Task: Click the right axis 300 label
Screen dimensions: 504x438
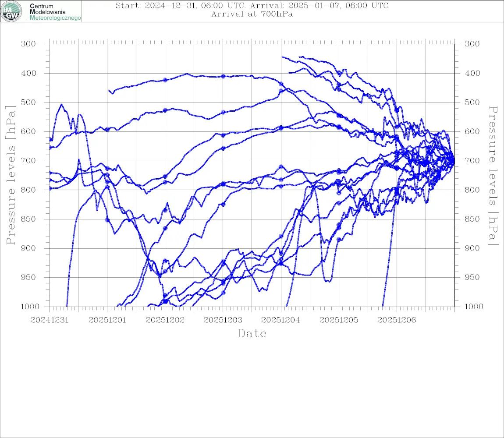Action: click(x=472, y=44)
